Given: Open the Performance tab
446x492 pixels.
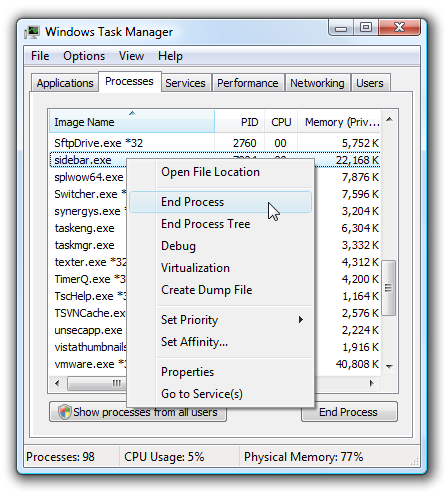Looking at the screenshot, I should pos(248,83).
